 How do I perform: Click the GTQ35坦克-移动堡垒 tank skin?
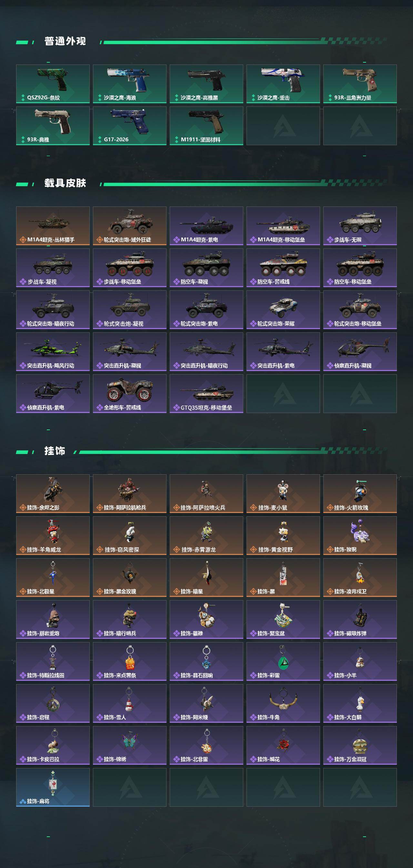tap(206, 394)
